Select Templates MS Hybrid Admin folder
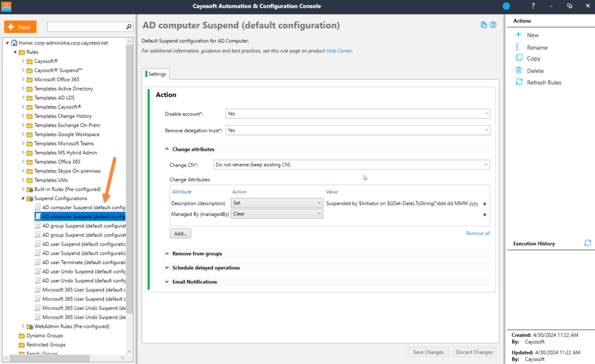Image resolution: width=595 pixels, height=364 pixels. pos(66,152)
